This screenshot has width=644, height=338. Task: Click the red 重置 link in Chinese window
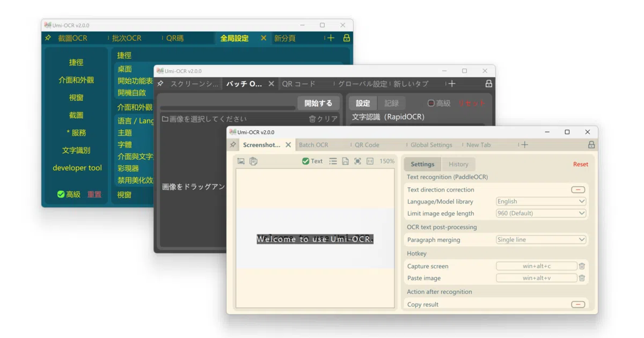pyautogui.click(x=94, y=194)
